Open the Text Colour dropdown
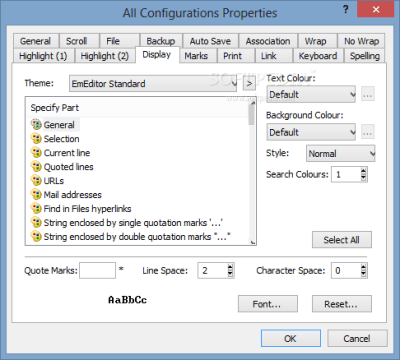This screenshot has height=360, width=400. (x=311, y=94)
